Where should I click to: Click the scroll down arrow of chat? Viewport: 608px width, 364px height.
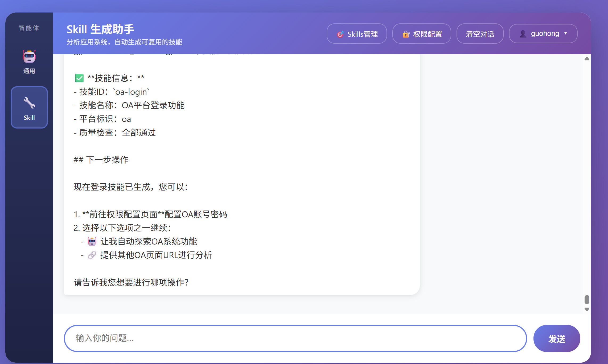tap(587, 309)
